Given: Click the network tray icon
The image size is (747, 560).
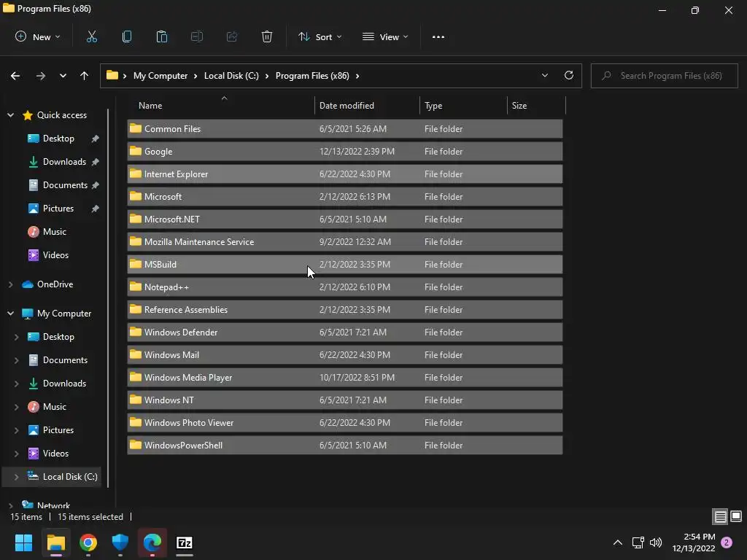Looking at the screenshot, I should (x=638, y=542).
